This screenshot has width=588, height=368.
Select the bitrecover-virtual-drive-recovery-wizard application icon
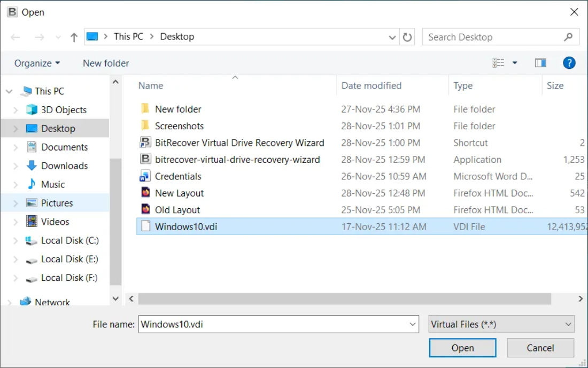[x=145, y=159]
